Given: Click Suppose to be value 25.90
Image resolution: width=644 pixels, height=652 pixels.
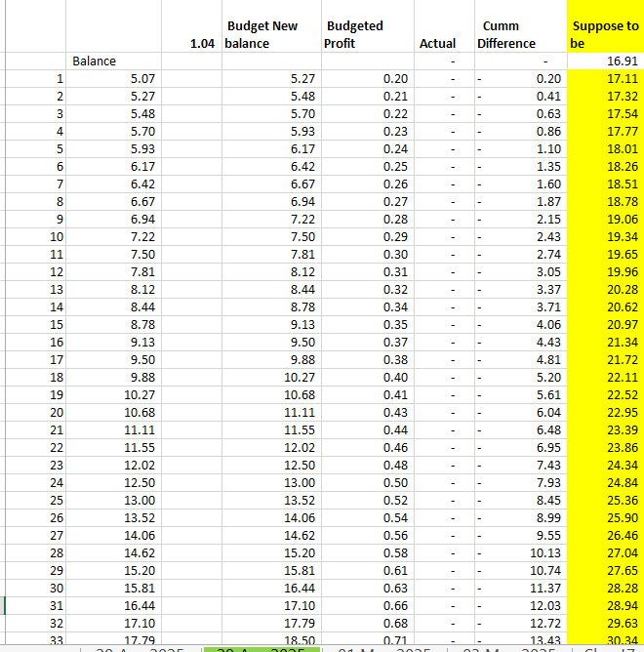Looking at the screenshot, I should pyautogui.click(x=605, y=518).
